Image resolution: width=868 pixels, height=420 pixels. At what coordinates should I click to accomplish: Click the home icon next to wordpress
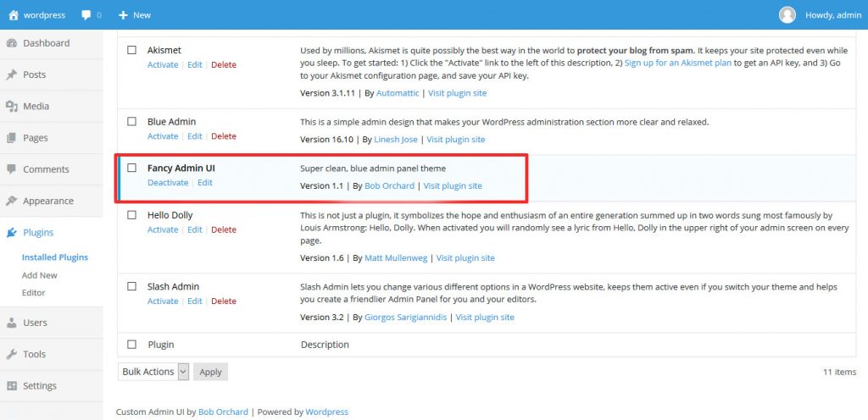(13, 15)
